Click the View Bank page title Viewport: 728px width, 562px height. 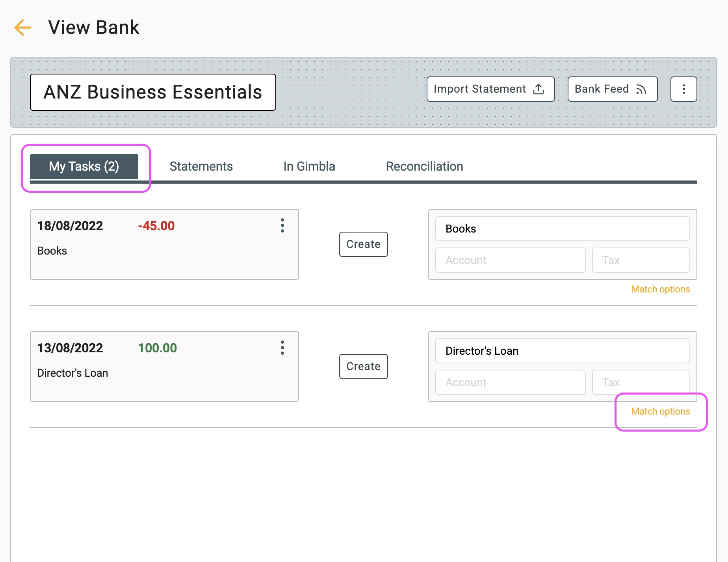(94, 28)
